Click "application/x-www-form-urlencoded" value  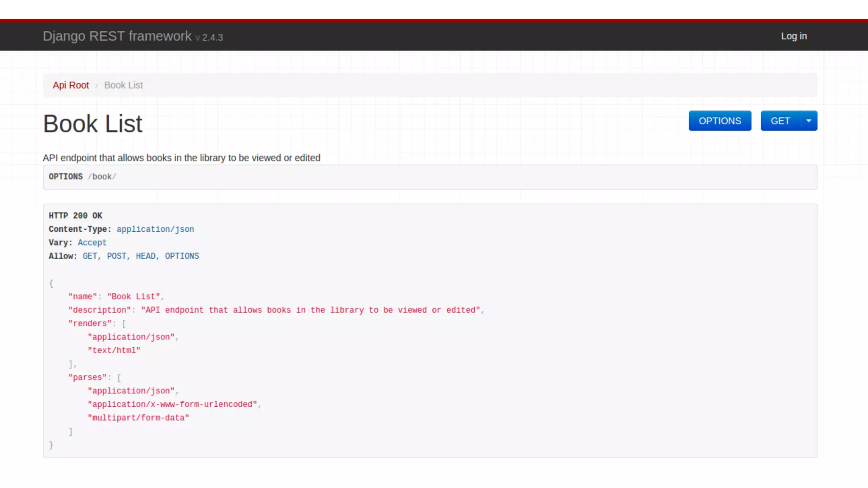(x=172, y=405)
